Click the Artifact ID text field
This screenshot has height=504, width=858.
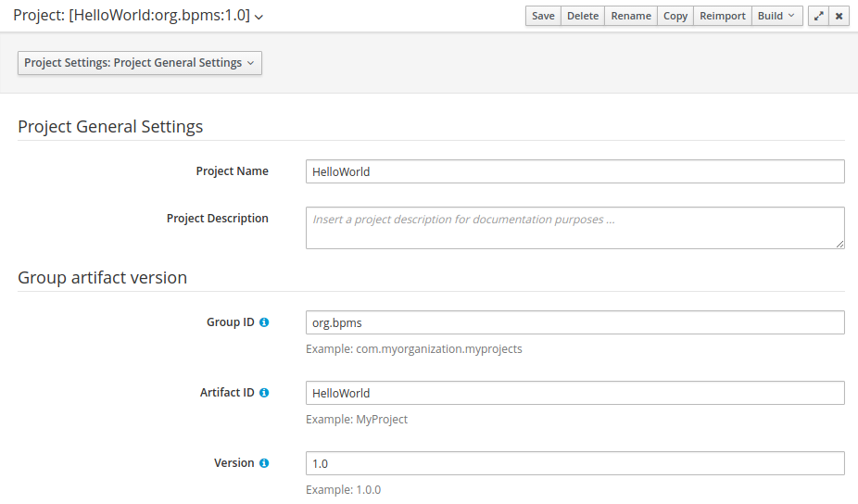[575, 393]
